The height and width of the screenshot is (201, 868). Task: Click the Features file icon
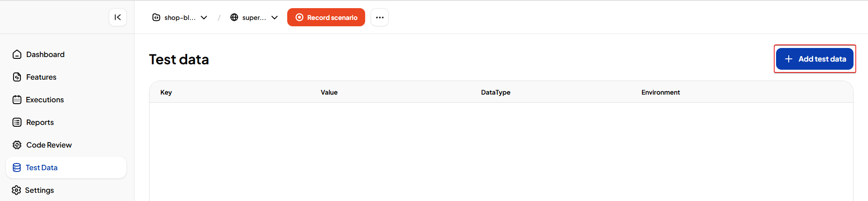(17, 77)
